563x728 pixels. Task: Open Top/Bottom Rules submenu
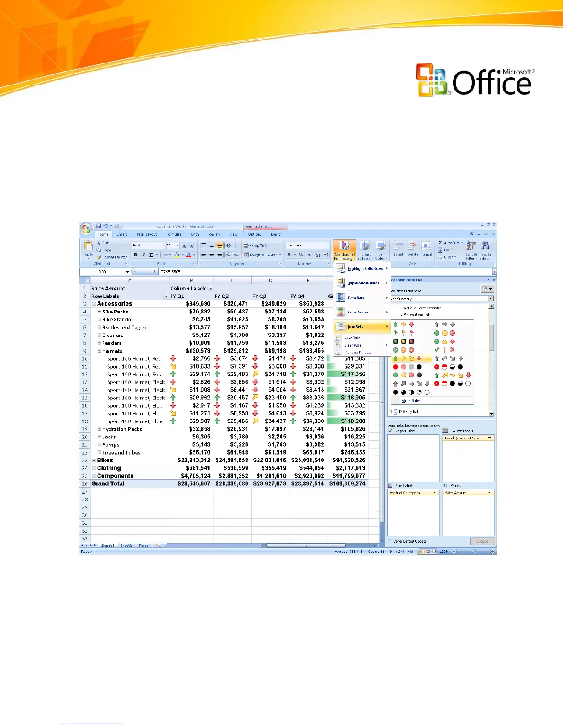pos(362,283)
